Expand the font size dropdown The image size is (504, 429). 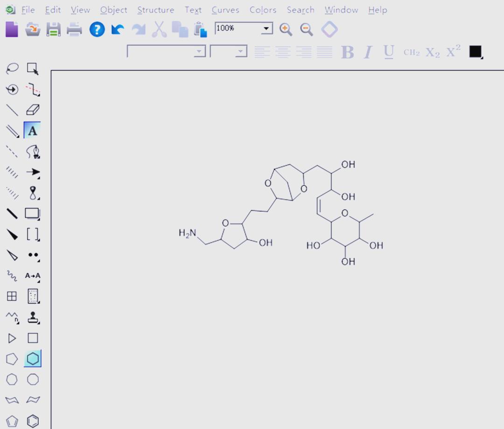tap(241, 51)
